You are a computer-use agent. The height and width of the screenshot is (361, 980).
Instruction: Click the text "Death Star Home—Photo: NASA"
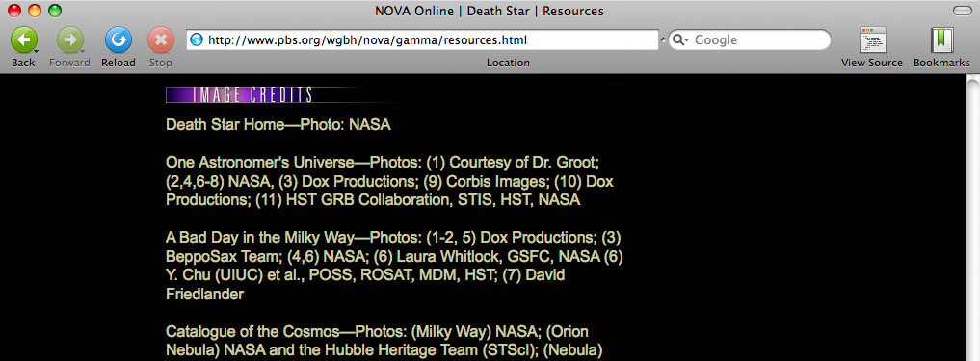coord(278,125)
